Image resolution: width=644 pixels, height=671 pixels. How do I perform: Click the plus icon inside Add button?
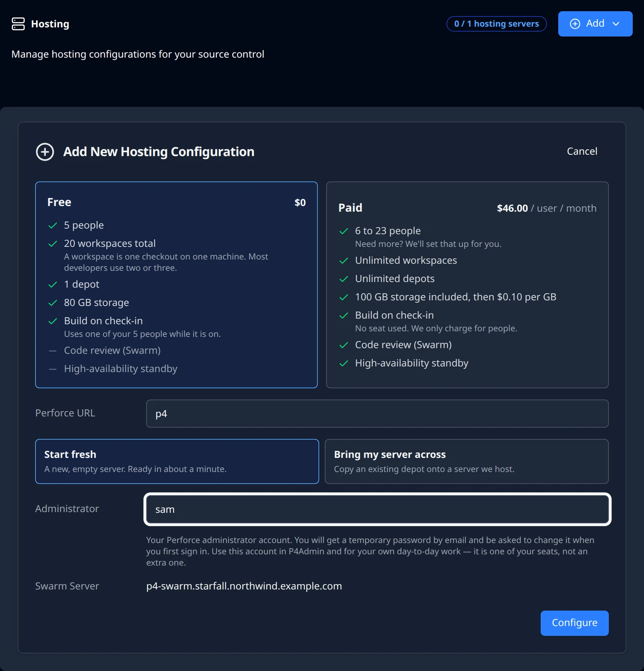tap(575, 24)
